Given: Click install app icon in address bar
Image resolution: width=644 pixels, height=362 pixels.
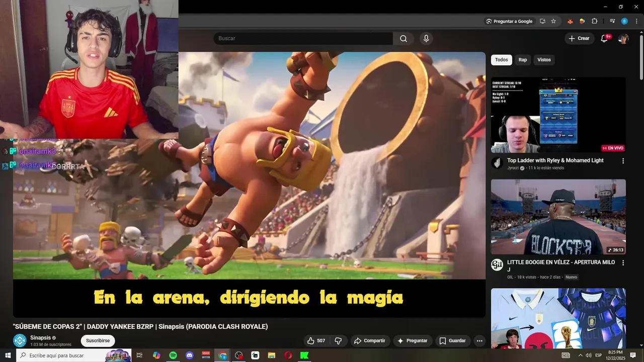Looking at the screenshot, I should click(542, 21).
